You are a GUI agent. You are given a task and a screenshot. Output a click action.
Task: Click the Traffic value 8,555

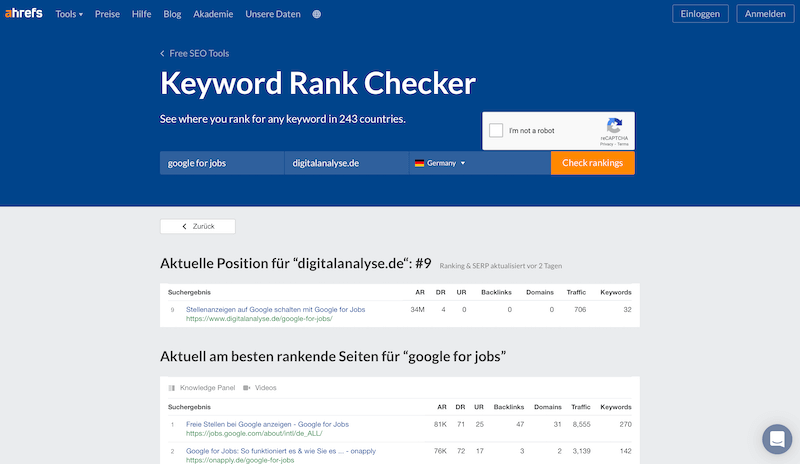pos(581,424)
